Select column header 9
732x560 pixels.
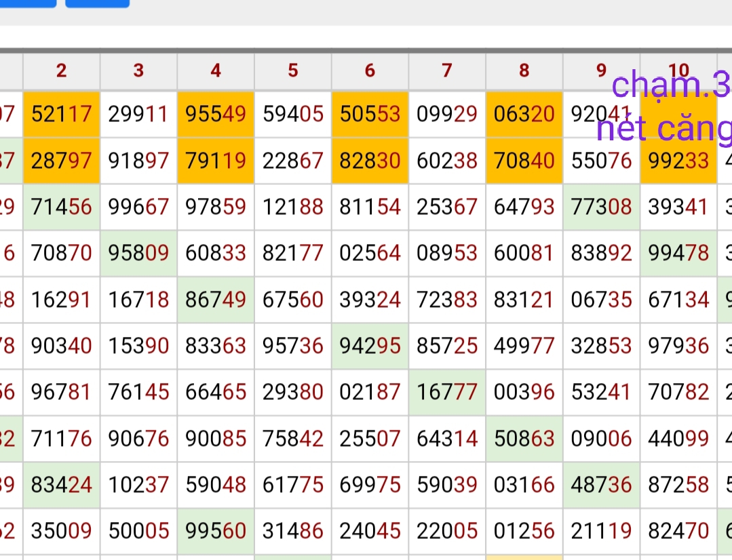point(601,71)
